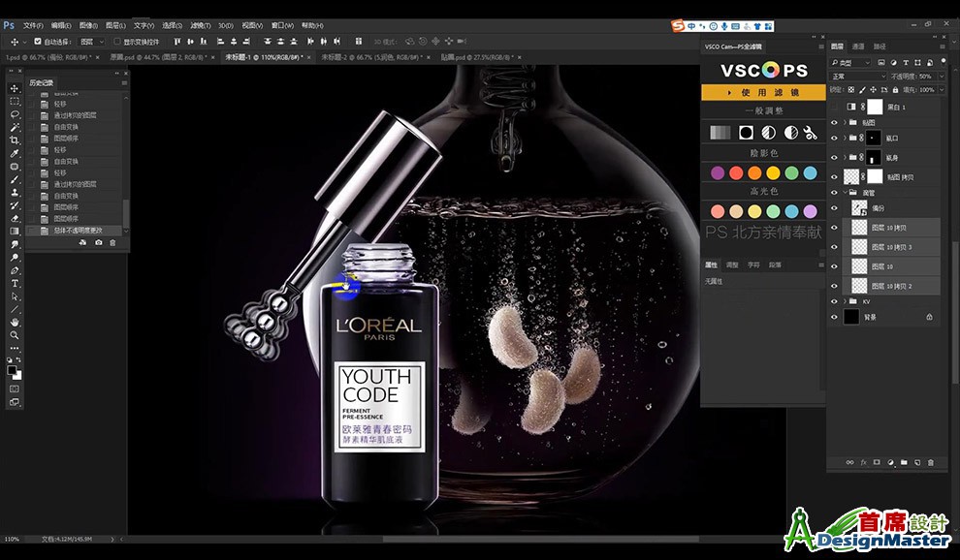Click the wrench tools icon in VSCO panel

[810, 132]
